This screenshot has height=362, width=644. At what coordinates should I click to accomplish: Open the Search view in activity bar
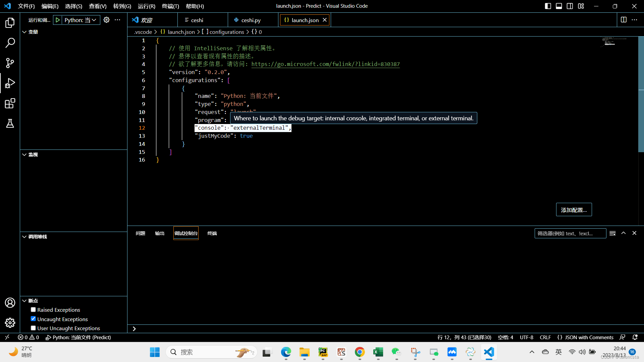(x=10, y=43)
